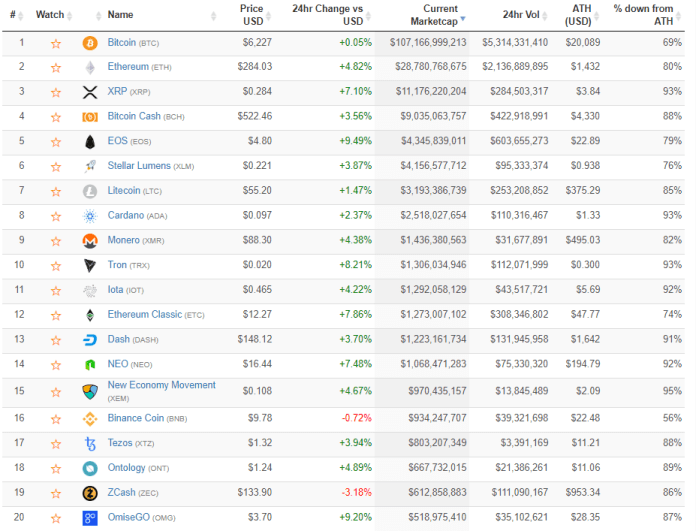696x531 pixels.
Task: Toggle watchlist star for Ethereum
Action: 56,67
